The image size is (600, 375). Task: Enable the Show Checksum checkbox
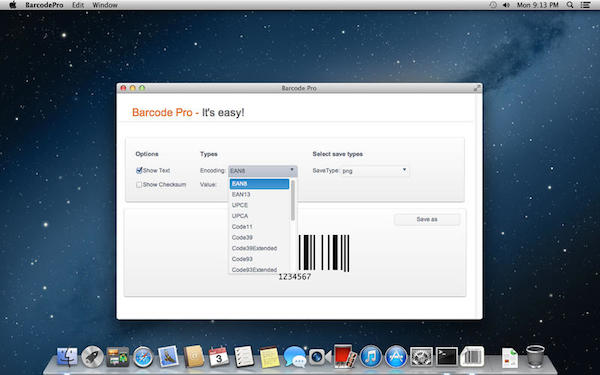pyautogui.click(x=139, y=184)
